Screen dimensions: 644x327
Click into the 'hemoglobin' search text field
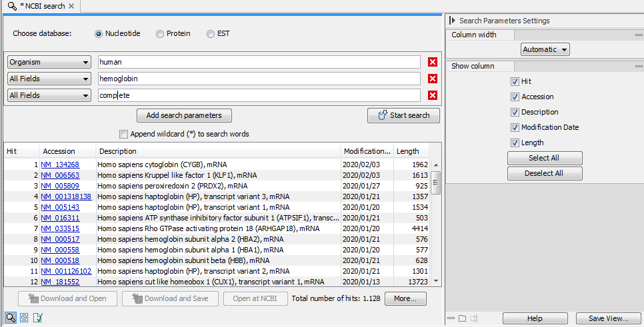pyautogui.click(x=259, y=79)
